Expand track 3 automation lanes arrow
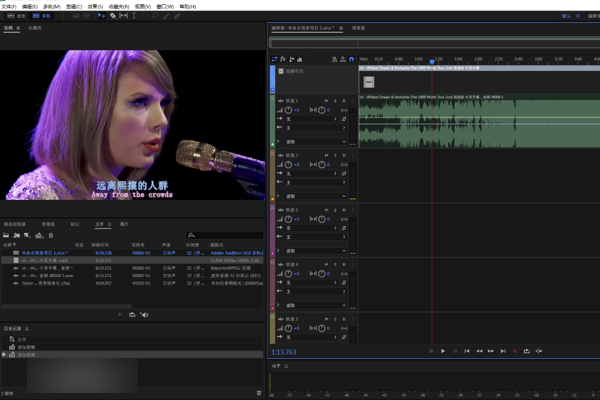The height and width of the screenshot is (400, 600). 278,250
